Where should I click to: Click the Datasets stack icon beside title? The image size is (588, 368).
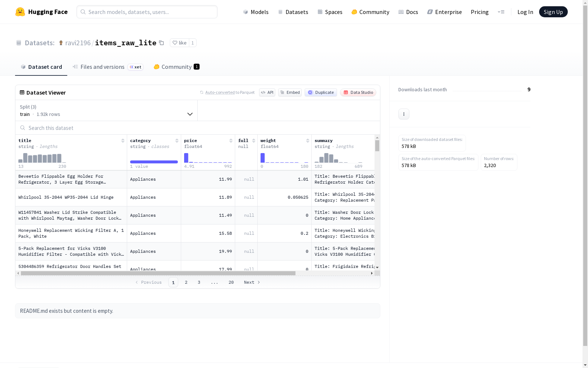(19, 43)
